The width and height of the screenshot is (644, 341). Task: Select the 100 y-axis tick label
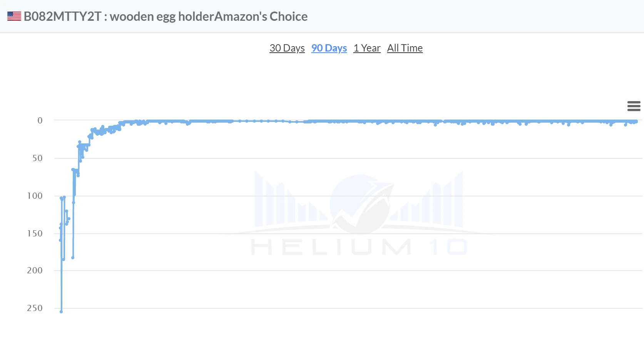pos(35,196)
